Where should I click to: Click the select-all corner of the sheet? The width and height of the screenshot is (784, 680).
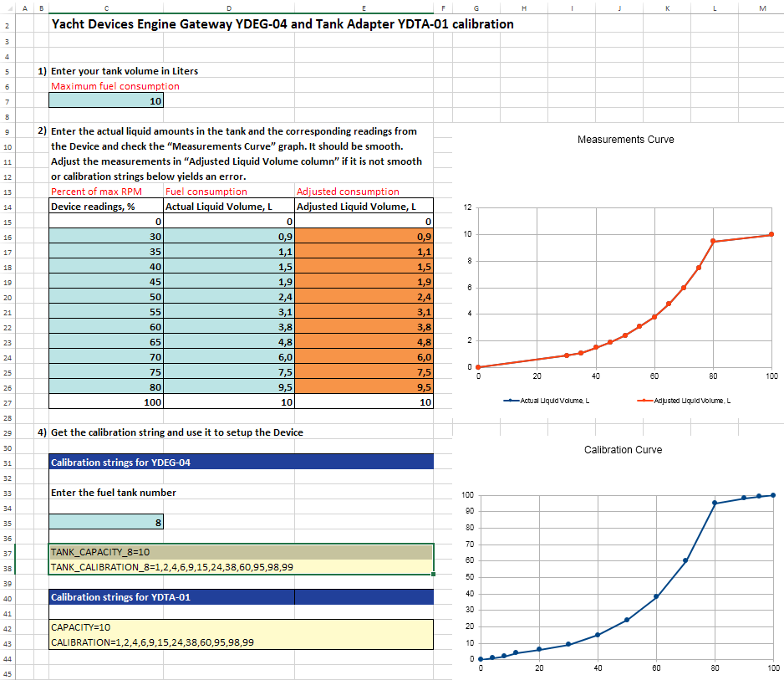coord(8,8)
